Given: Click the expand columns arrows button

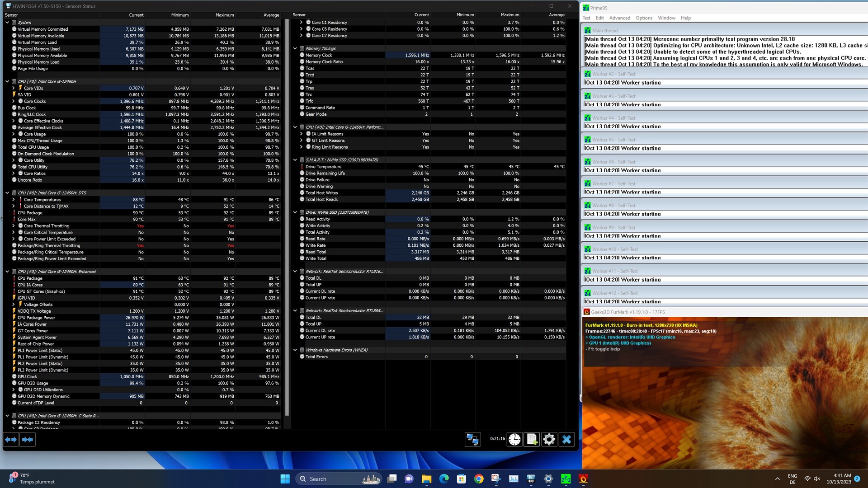Looking at the screenshot, I should click(11, 439).
